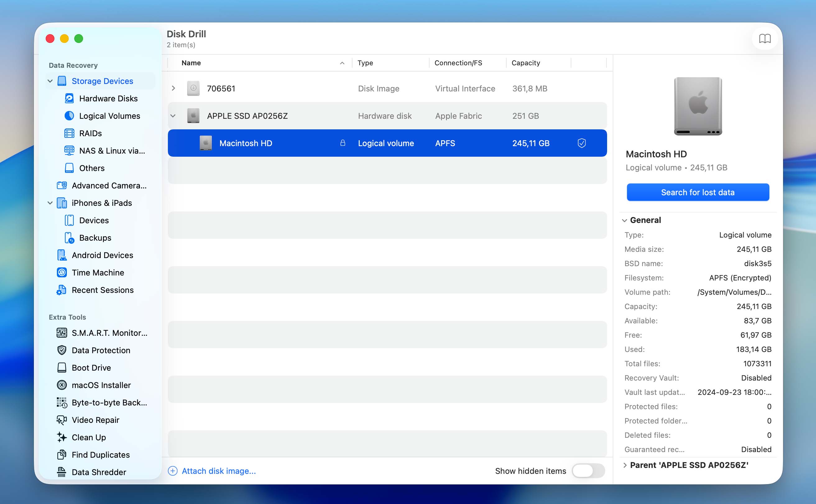Click the 706561 disk image icon
816x504 pixels.
pos(193,88)
